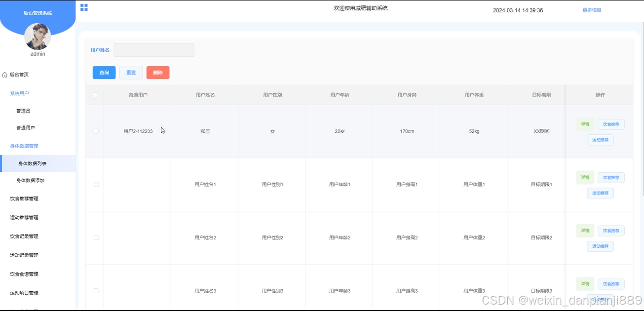Check the row checkbox for 用户姓名2

96,238
